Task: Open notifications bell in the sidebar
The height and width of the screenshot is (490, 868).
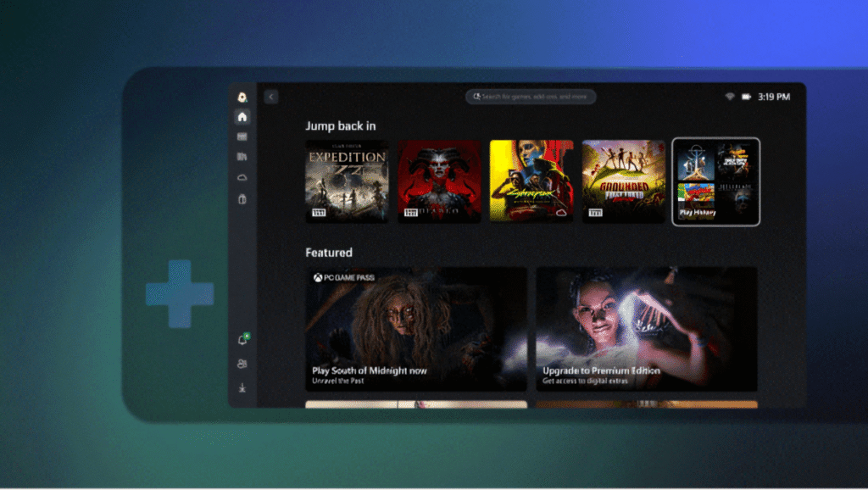Action: point(242,340)
